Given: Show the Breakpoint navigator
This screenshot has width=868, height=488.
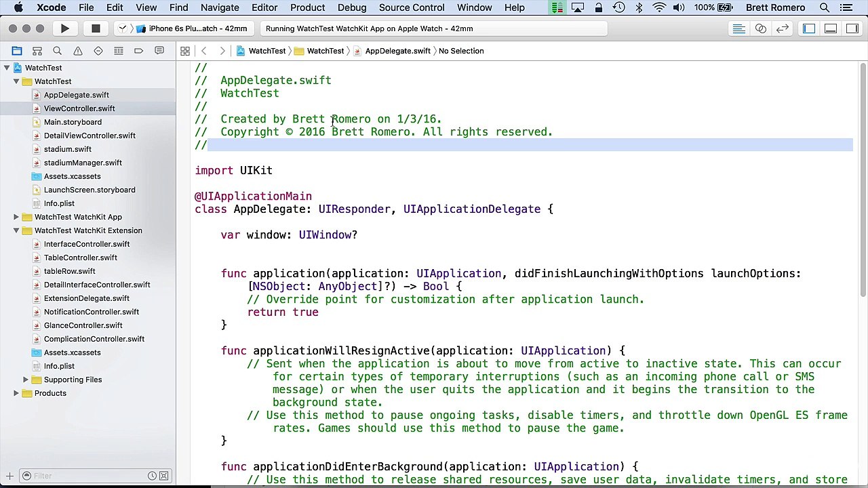Looking at the screenshot, I should [x=139, y=51].
